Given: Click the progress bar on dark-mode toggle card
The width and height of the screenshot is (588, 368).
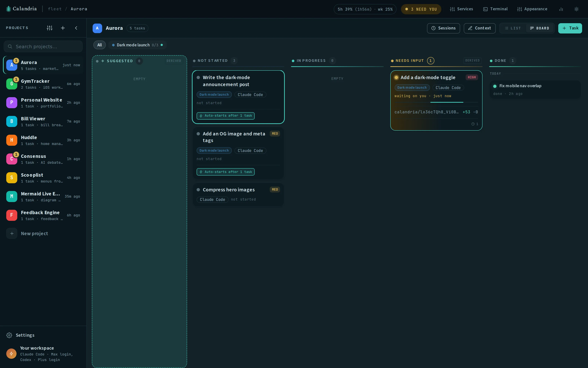Looking at the screenshot, I should pos(436,102).
